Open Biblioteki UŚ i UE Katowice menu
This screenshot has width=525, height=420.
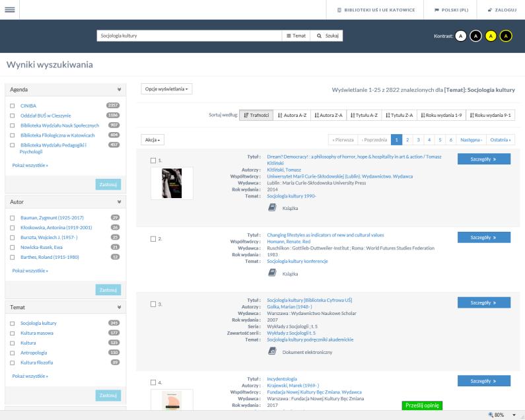coord(376,10)
